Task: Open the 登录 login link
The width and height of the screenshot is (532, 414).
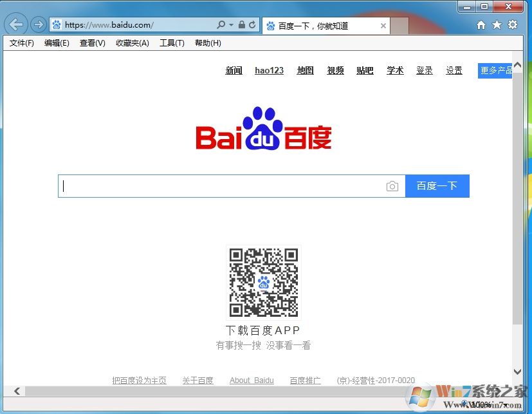Action: point(424,71)
